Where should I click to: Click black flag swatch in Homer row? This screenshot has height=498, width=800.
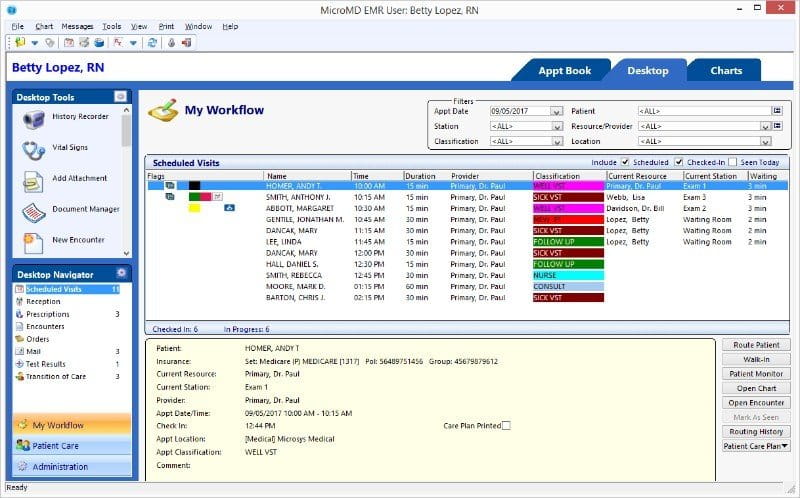pos(194,186)
